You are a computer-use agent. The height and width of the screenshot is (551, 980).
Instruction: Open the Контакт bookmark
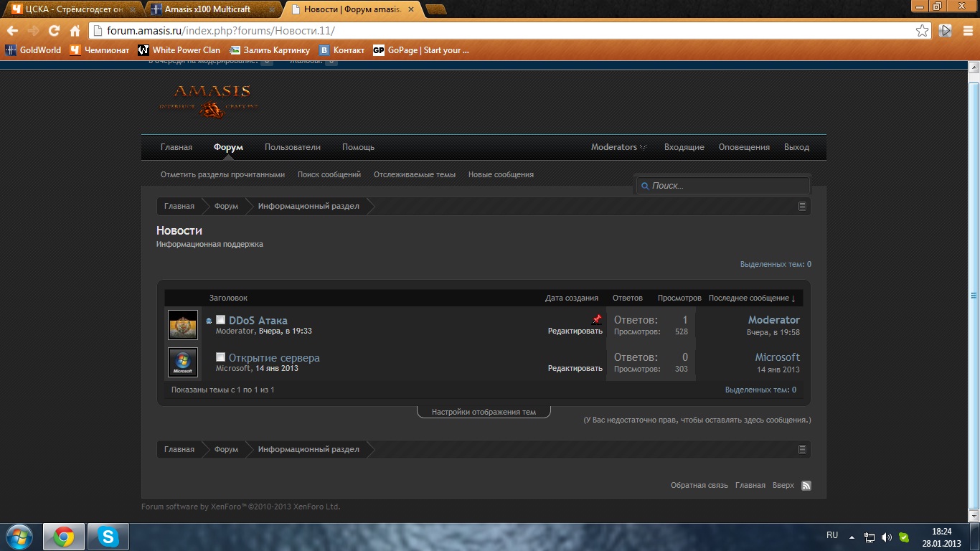coord(342,50)
